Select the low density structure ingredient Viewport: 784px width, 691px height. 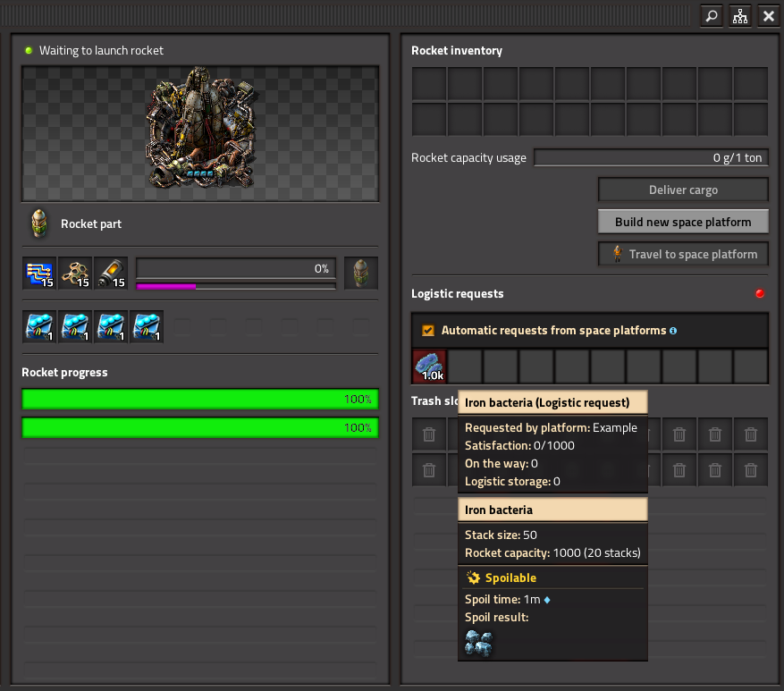[x=75, y=273]
